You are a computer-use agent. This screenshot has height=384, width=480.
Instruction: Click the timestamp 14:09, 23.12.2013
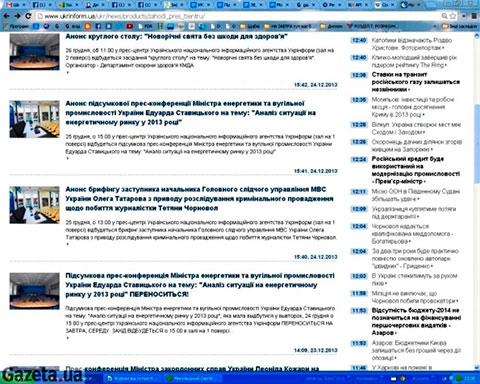[315, 350]
